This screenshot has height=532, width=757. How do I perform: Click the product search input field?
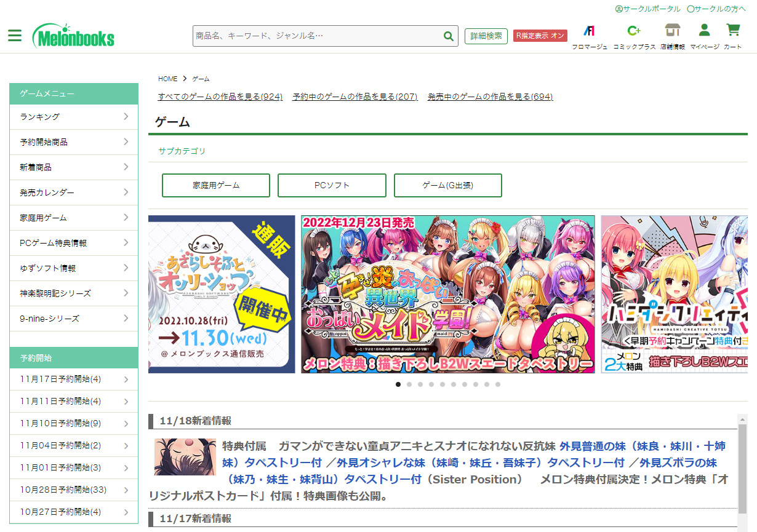click(317, 36)
